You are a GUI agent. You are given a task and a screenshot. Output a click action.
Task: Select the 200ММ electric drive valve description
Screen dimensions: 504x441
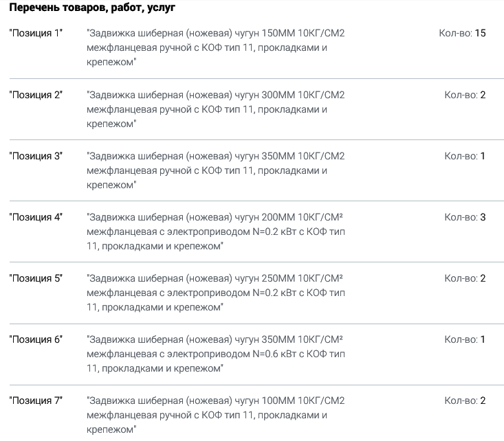coord(216,231)
